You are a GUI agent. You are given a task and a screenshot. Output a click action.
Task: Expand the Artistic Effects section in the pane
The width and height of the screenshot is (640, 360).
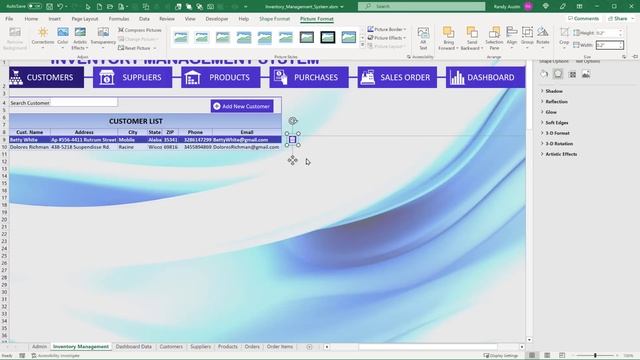pos(561,154)
